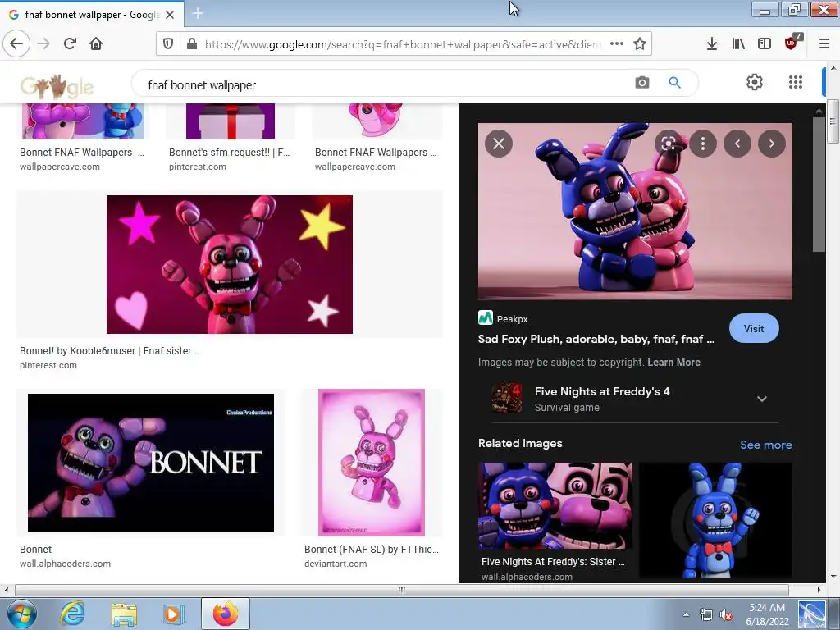Viewport: 840px width, 630px height.
Task: Open the Google apps grid
Action: tap(796, 82)
